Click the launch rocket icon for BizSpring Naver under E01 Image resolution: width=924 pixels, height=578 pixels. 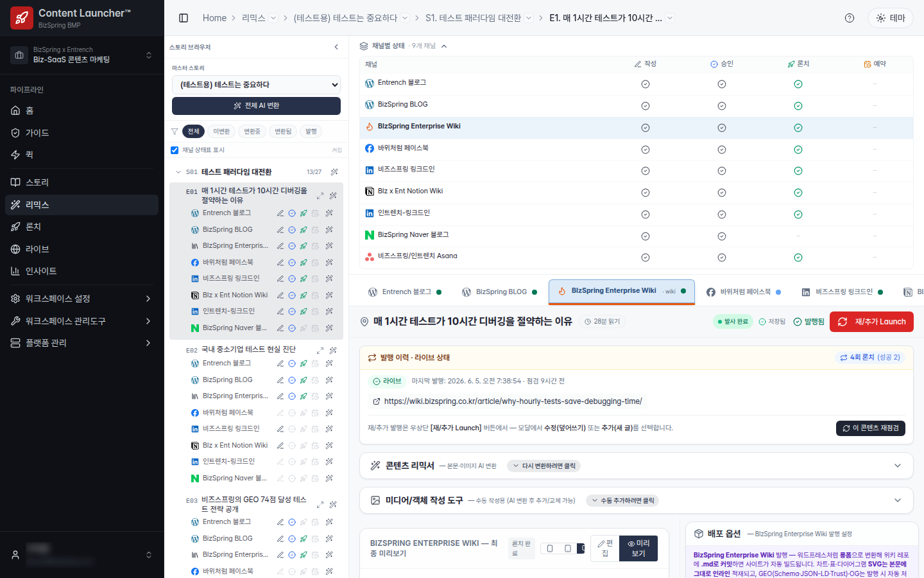point(304,328)
